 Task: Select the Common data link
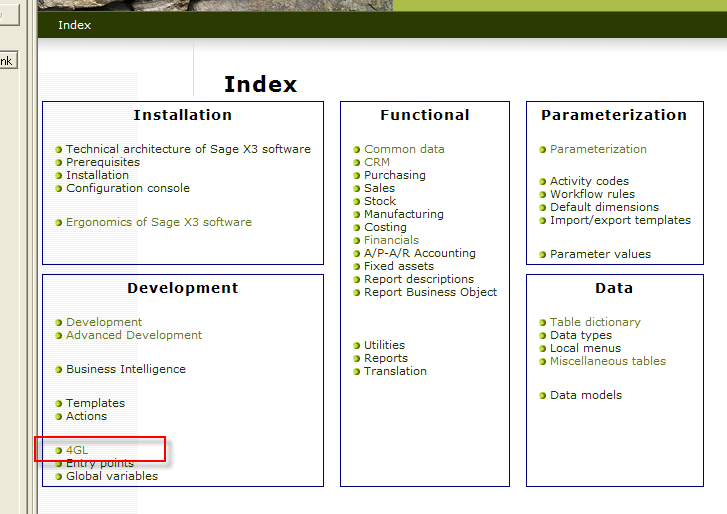pos(404,149)
